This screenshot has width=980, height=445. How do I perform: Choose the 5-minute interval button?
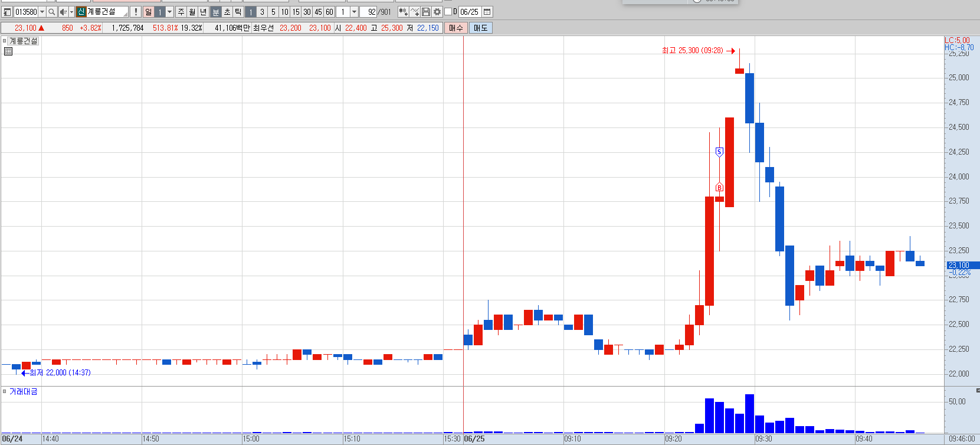(x=273, y=12)
